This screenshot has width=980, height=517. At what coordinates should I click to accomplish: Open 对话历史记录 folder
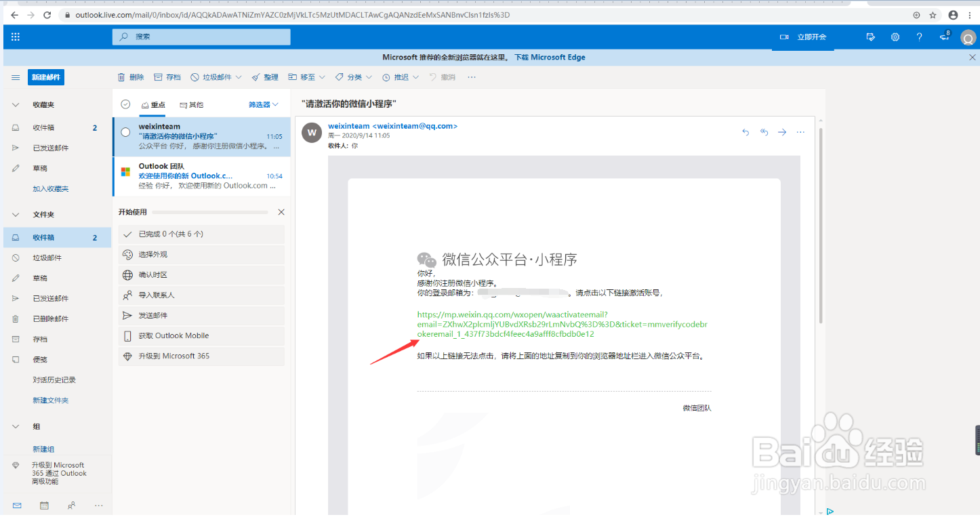pyautogui.click(x=57, y=379)
